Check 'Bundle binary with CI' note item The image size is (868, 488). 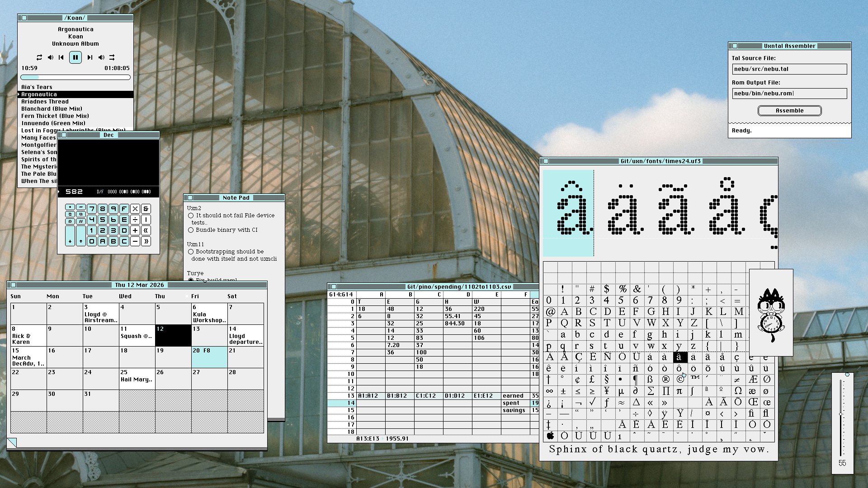pos(191,230)
